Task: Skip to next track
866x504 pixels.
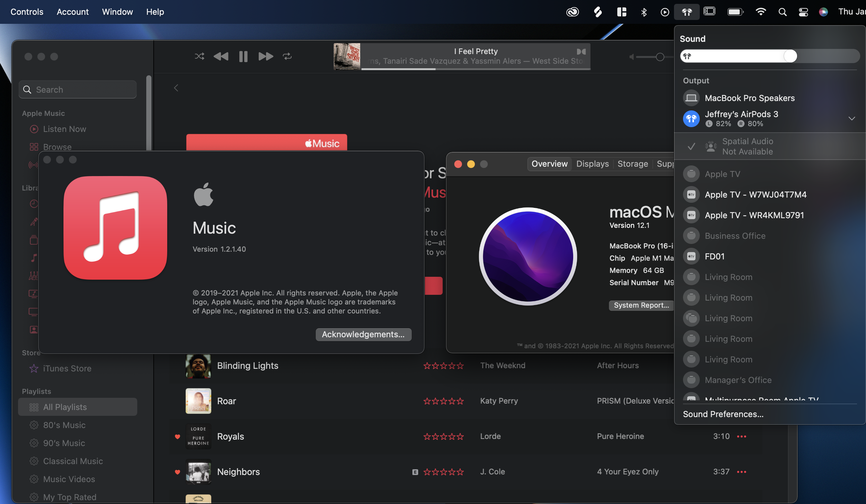Action: 266,56
